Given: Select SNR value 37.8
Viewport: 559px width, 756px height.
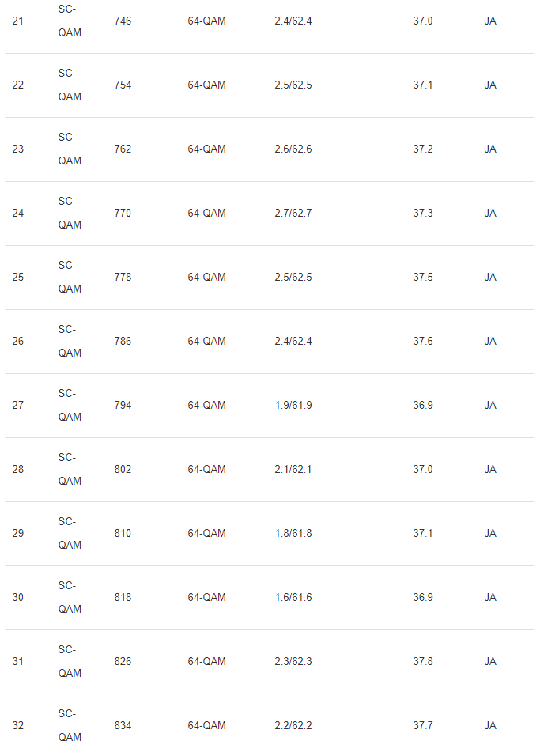Looking at the screenshot, I should coord(423,661).
